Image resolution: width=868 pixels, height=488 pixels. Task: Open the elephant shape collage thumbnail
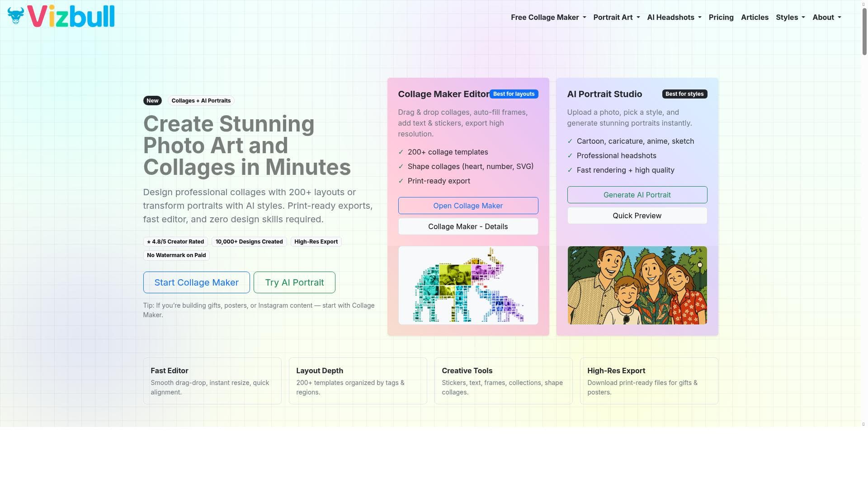point(468,285)
